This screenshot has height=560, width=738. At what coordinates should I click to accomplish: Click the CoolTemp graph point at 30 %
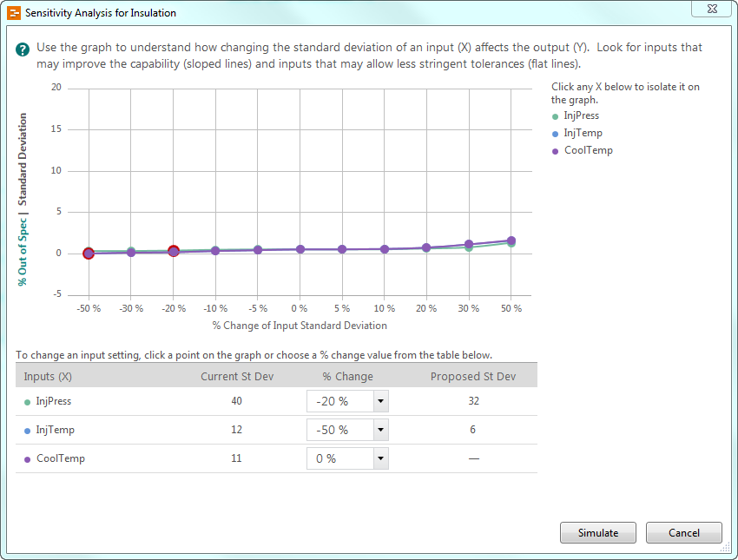tap(469, 245)
